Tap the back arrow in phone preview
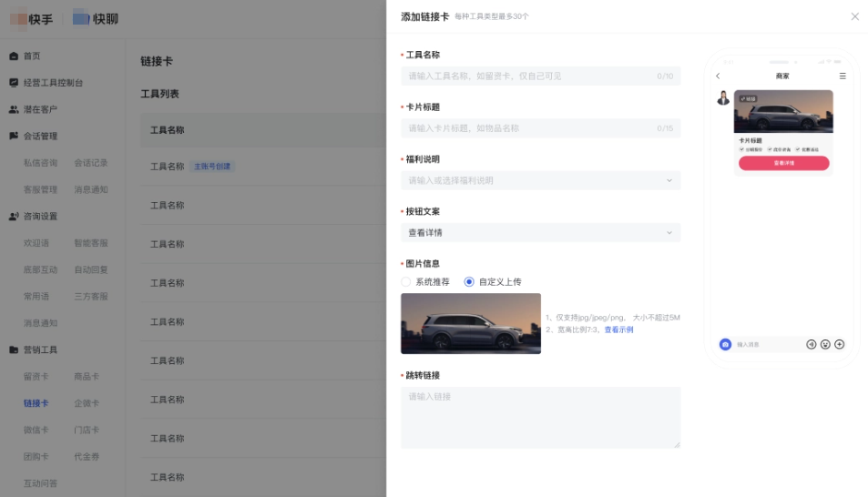Image resolution: width=868 pixels, height=497 pixels. click(x=718, y=76)
